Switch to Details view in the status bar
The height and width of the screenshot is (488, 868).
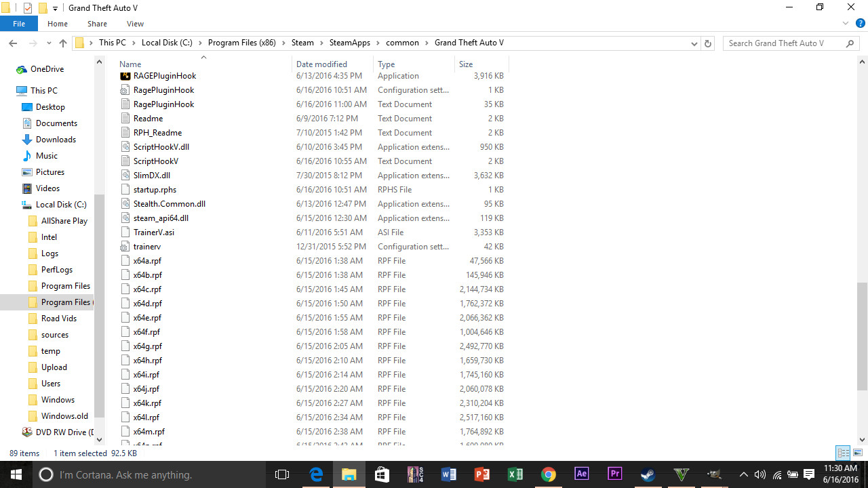(x=844, y=453)
